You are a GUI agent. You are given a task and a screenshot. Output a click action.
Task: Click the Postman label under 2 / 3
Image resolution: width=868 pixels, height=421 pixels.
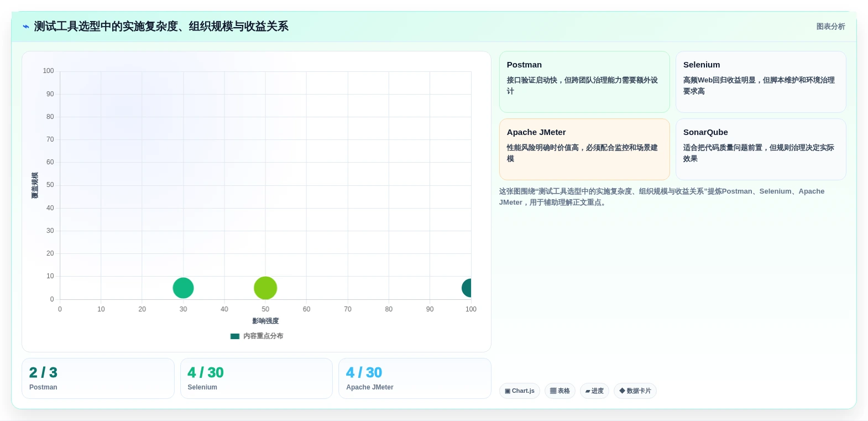coord(43,387)
